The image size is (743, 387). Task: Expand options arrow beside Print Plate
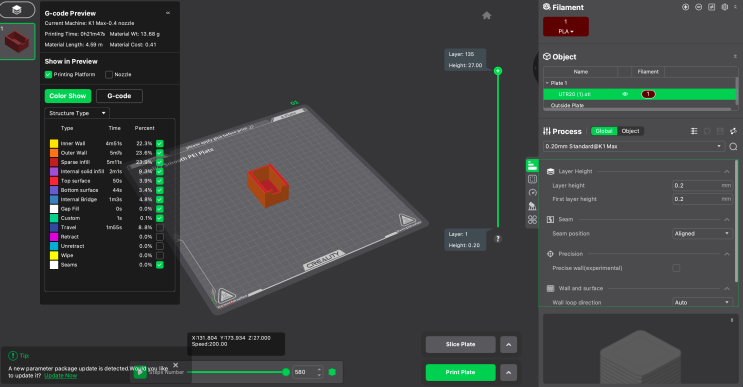pos(508,372)
